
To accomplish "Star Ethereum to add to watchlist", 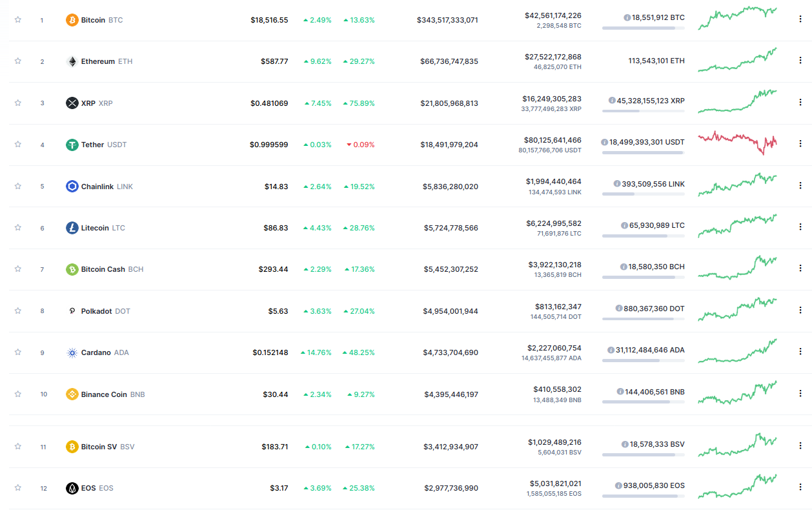I will pos(18,61).
